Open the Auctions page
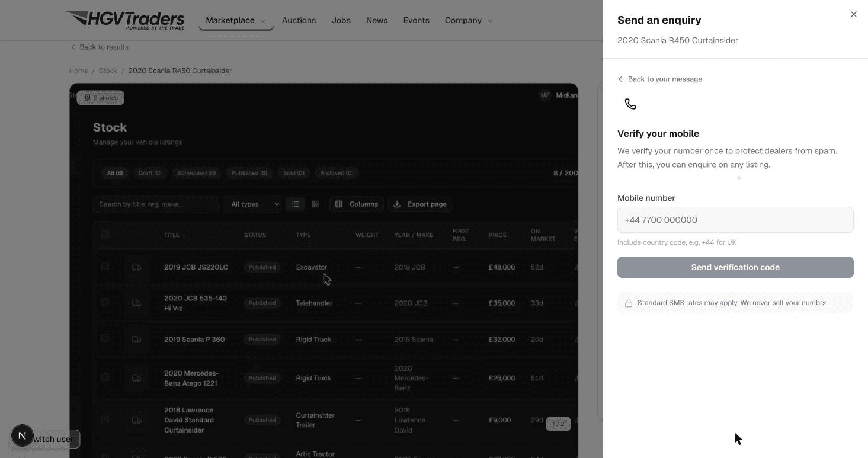Screen dimensions: 868x458 click(299, 20)
